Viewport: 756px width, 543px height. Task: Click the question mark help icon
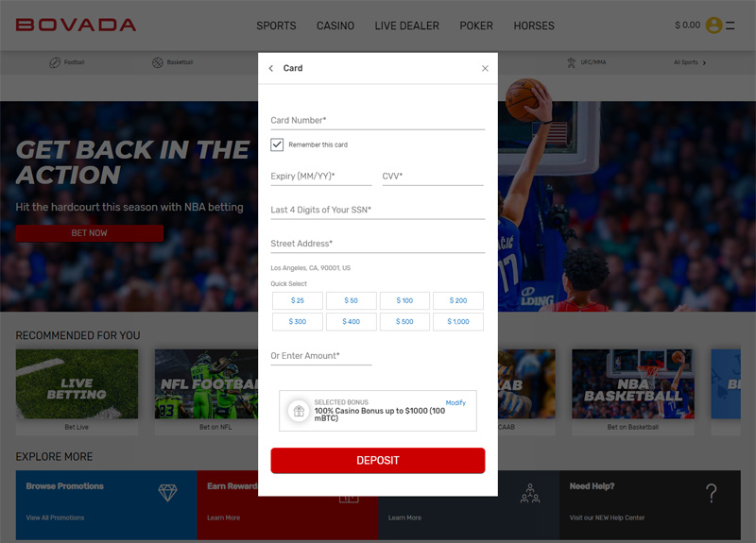click(x=712, y=493)
